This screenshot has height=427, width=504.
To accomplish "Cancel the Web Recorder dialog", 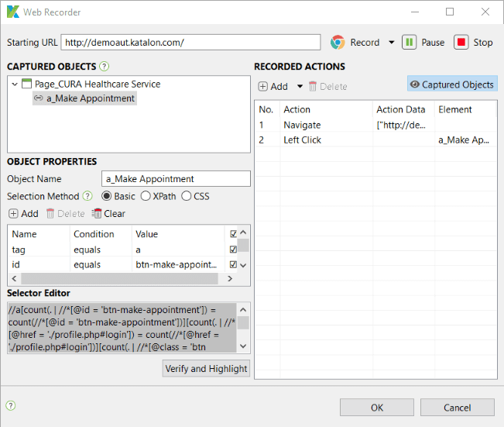I will point(457,408).
